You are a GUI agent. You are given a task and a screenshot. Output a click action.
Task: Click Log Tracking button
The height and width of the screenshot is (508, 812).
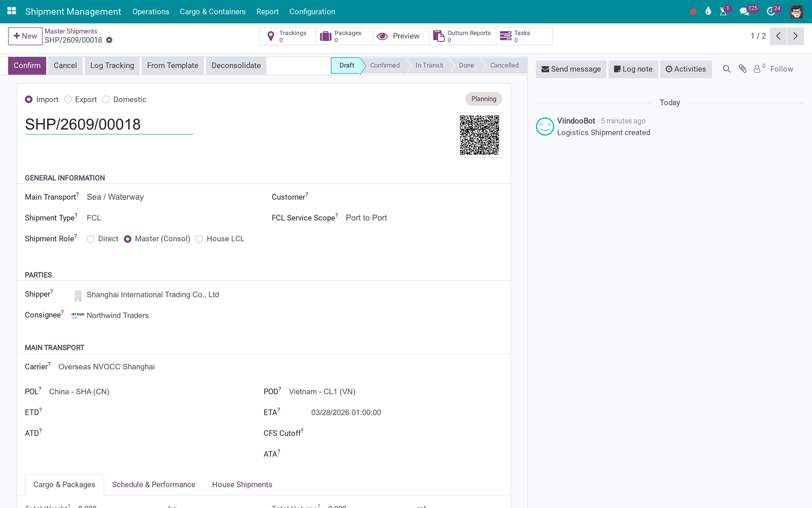coord(112,66)
